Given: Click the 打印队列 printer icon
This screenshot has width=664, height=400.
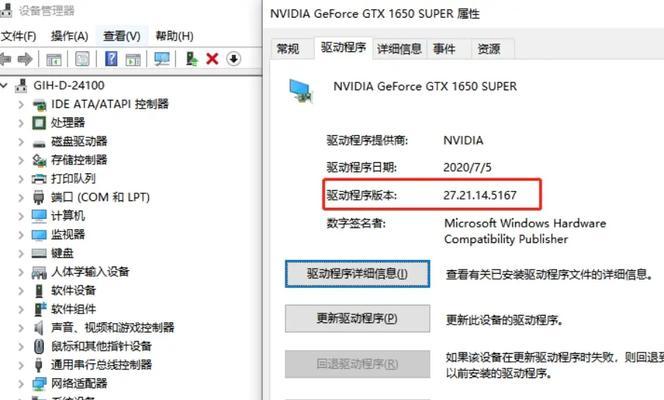Looking at the screenshot, I should 39,179.
